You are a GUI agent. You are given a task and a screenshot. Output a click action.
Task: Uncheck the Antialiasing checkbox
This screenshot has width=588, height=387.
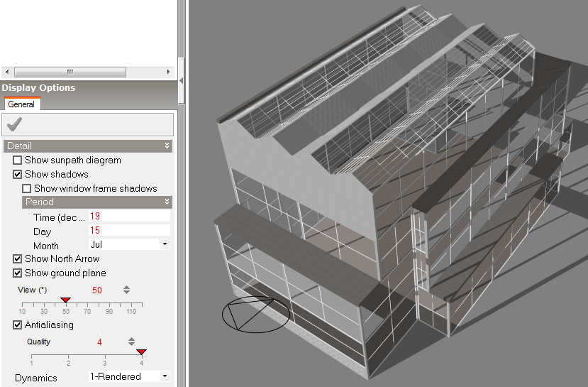[x=18, y=325]
